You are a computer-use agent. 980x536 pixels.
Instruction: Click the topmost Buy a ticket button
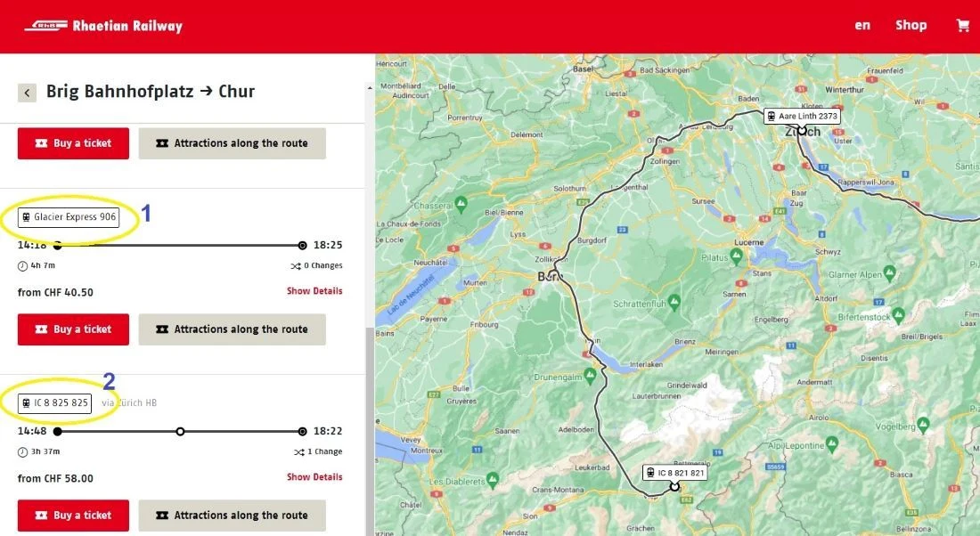73,143
